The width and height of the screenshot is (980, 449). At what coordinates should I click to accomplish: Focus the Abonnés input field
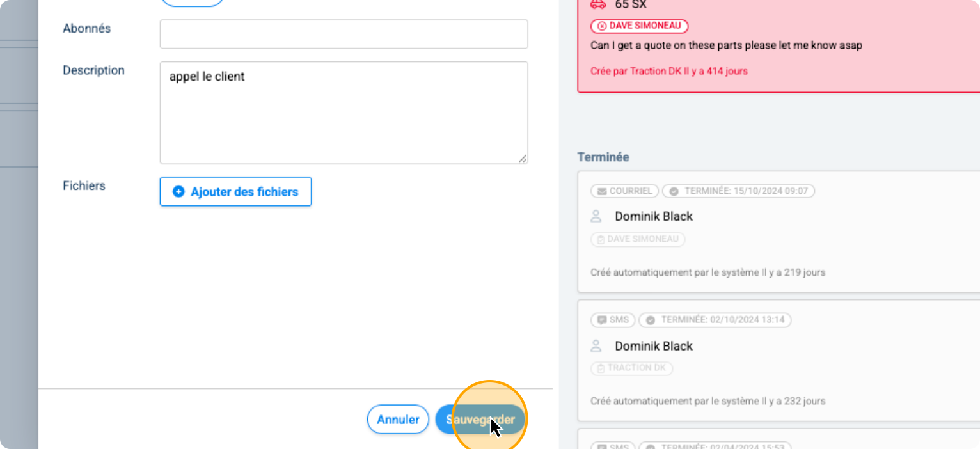click(344, 34)
